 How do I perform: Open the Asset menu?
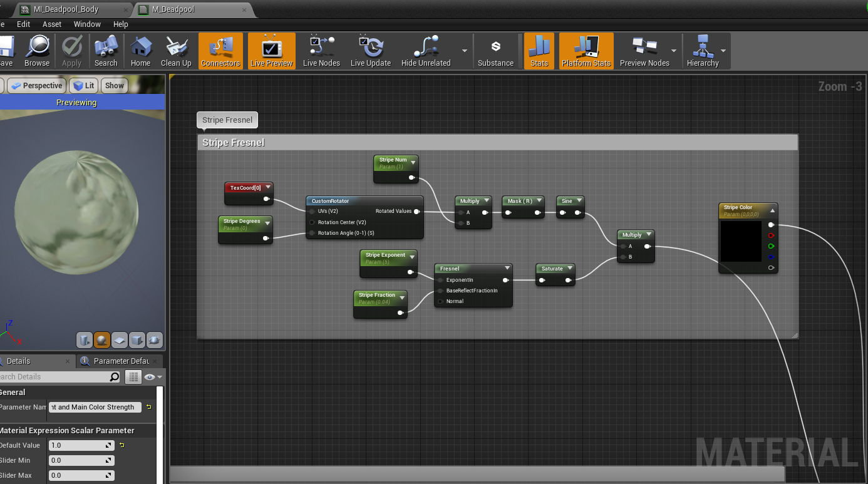[x=52, y=24]
